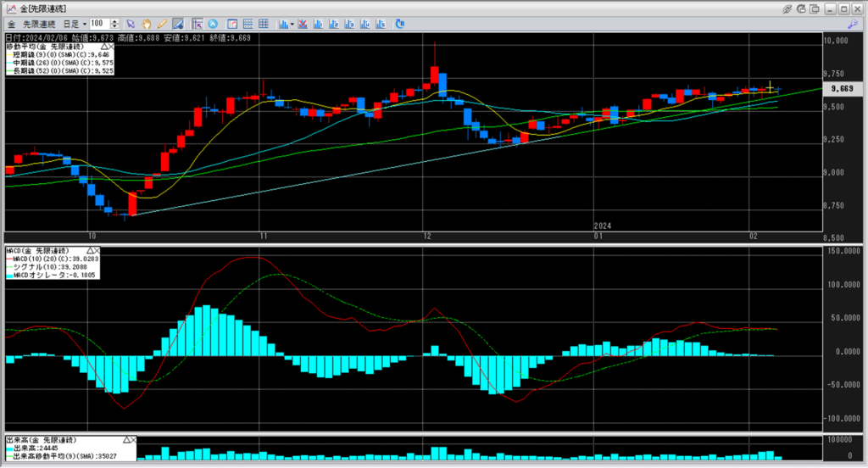The image size is (868, 468).
Task: Click the 金 symbol toolbar label
Action: (x=12, y=24)
